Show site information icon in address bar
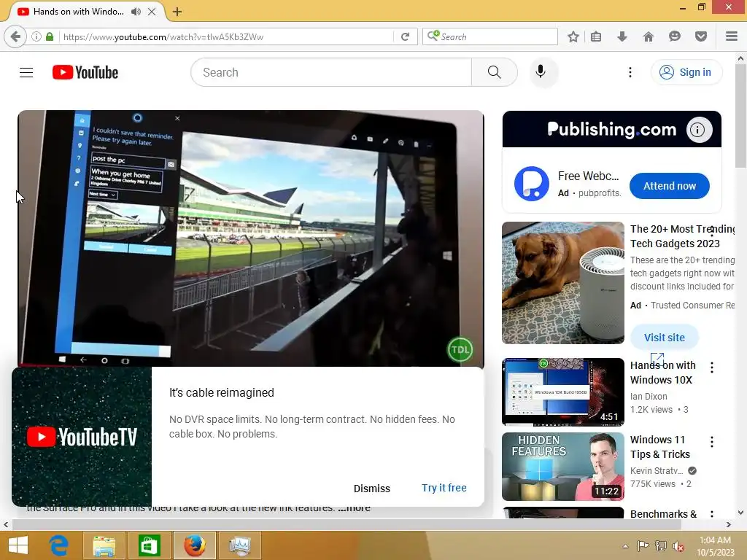The image size is (747, 560). coord(36,36)
